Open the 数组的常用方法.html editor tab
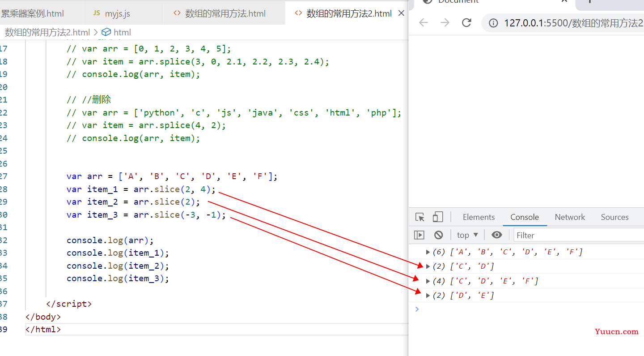 (225, 13)
